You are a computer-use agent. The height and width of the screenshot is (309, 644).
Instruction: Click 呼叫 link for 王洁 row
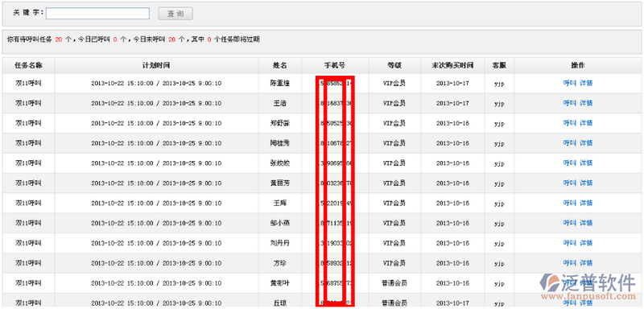coord(570,103)
